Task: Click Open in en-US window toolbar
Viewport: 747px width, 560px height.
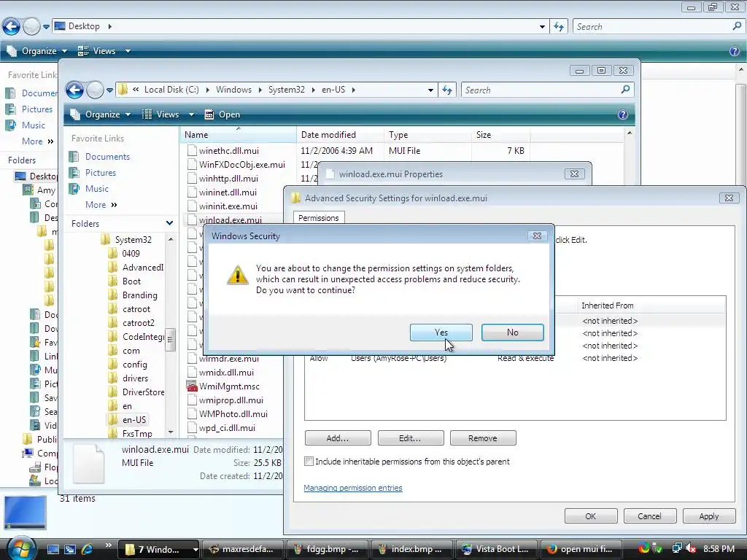Action: point(222,114)
